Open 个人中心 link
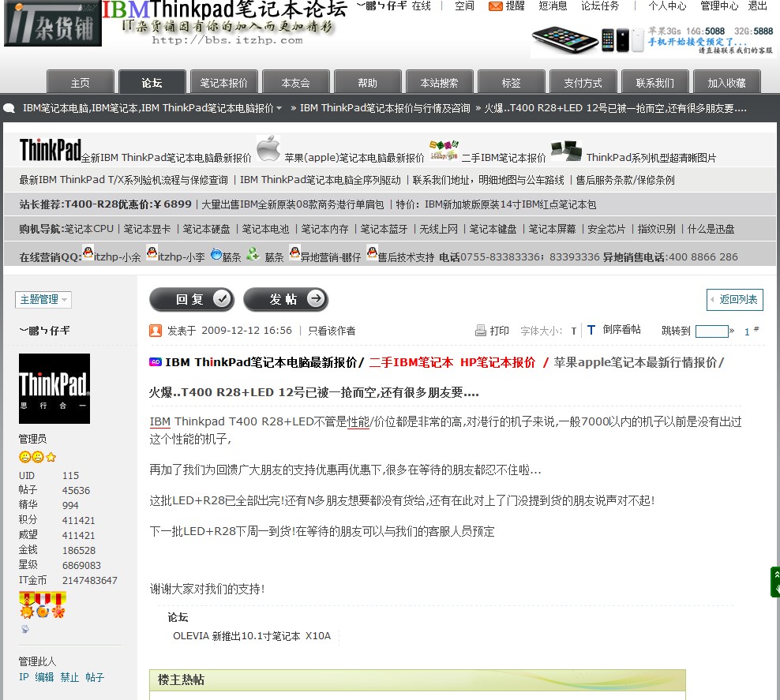The width and height of the screenshot is (780, 700). coord(668,6)
